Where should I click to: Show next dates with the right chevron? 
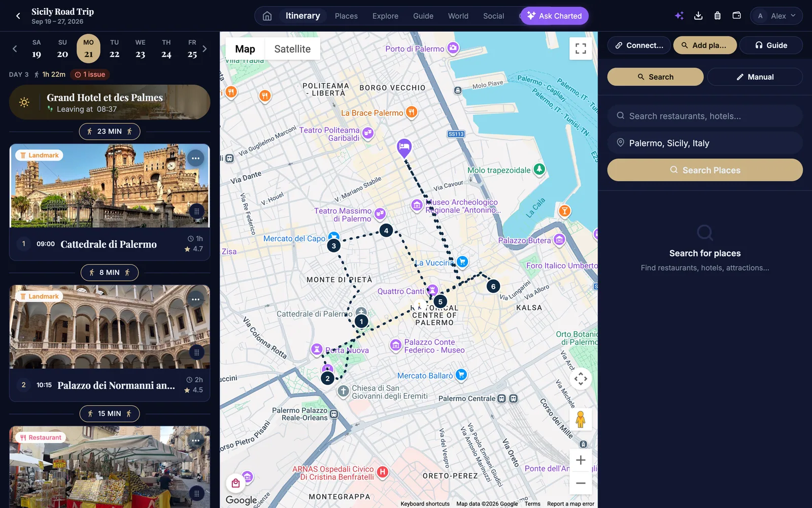pos(205,49)
